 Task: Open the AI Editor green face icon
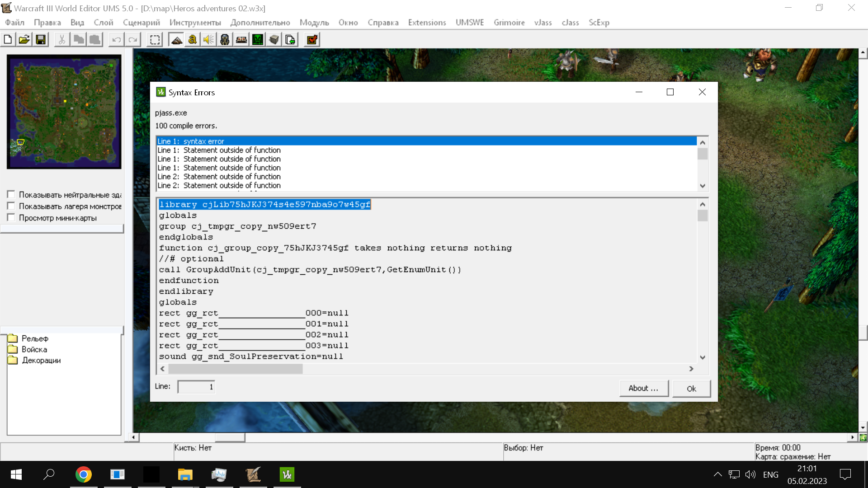(258, 40)
